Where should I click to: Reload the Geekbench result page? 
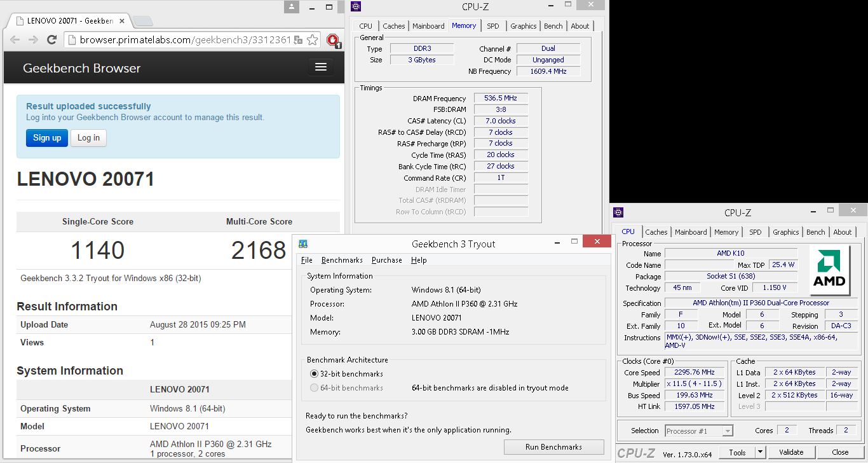tap(52, 39)
